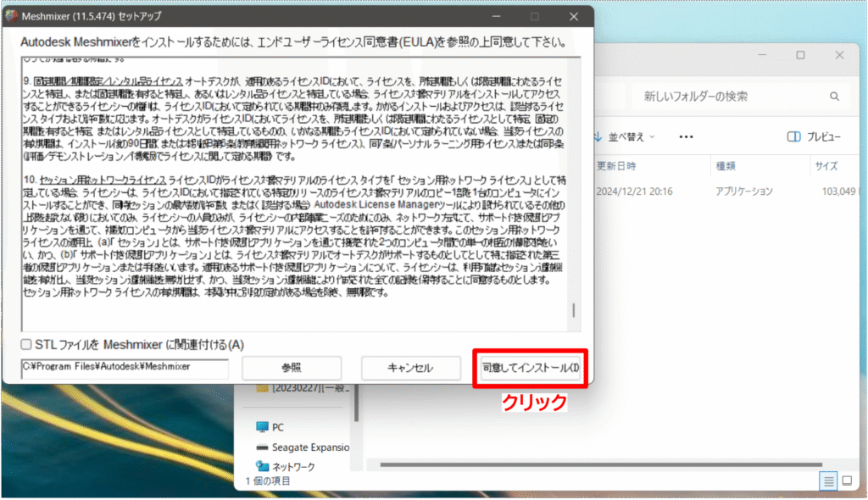Select the 2024/12/21 20:16 date cell
Image resolution: width=868 pixels, height=500 pixels.
coord(634,192)
